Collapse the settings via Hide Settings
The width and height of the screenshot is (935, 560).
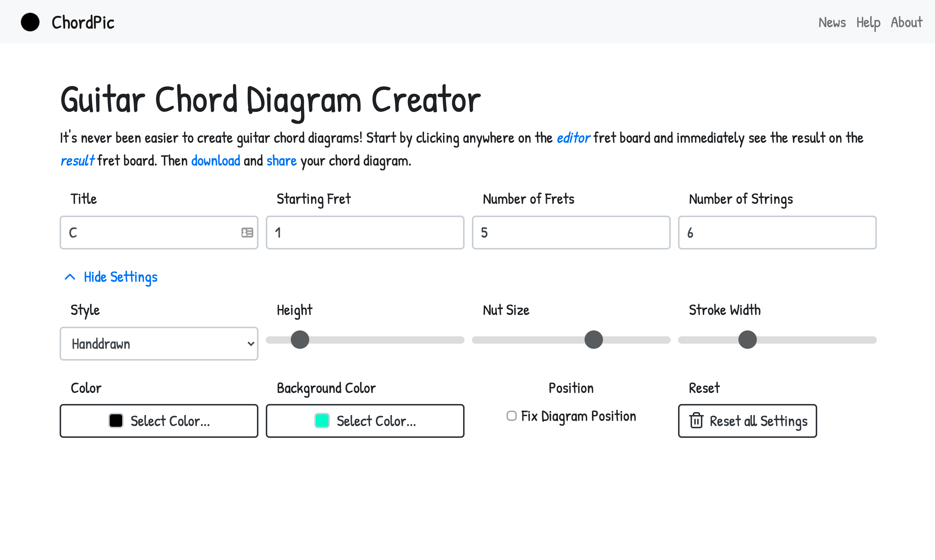click(120, 277)
